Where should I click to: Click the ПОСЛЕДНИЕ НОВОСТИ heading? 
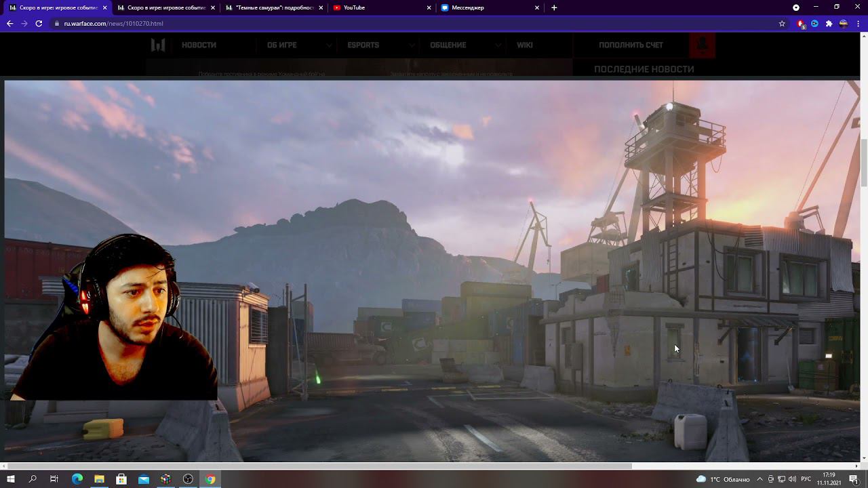644,68
